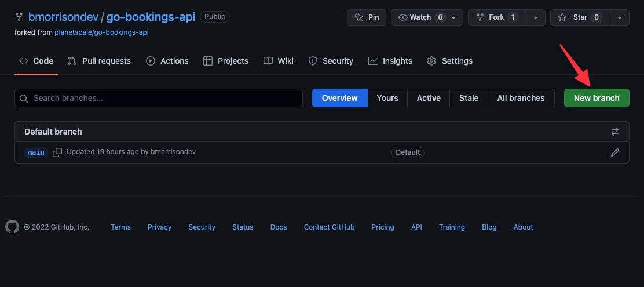
Task: Click the Default branch section heading
Action: pos(53,132)
